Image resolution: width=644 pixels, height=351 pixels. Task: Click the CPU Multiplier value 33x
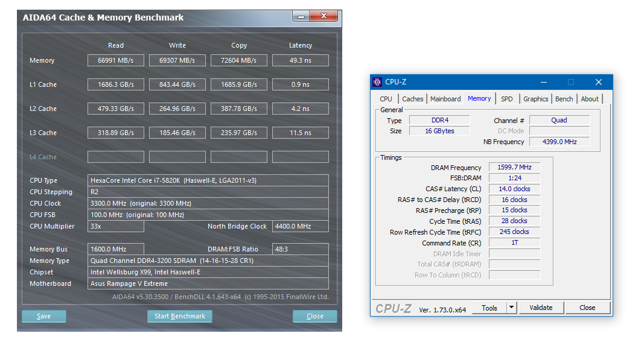point(116,226)
